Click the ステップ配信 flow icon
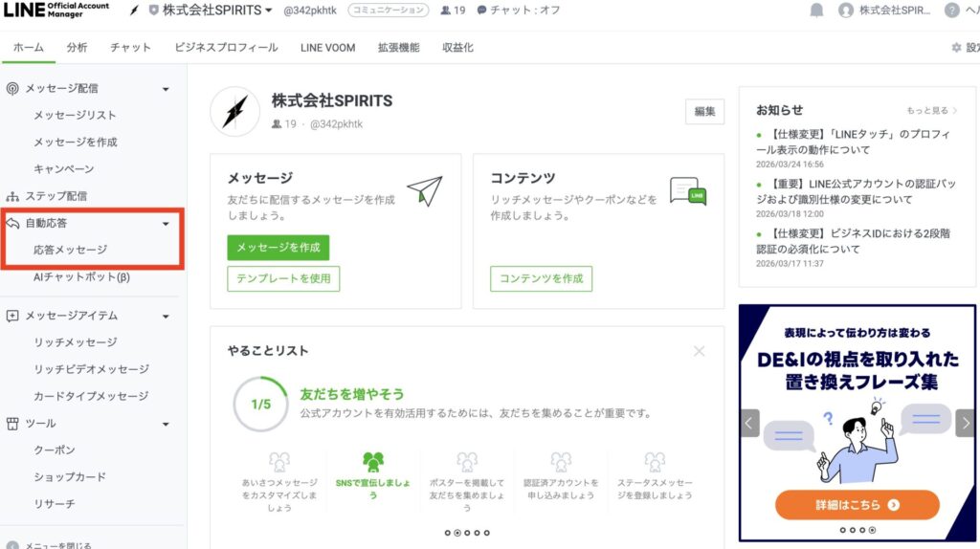 tap(12, 196)
